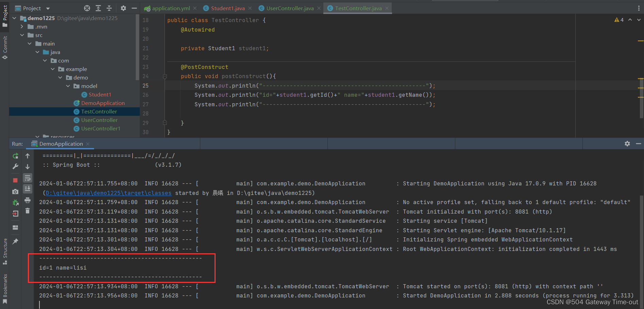The image size is (644, 309).
Task: Click the Collapse All icon in Project panel
Action: point(109,8)
